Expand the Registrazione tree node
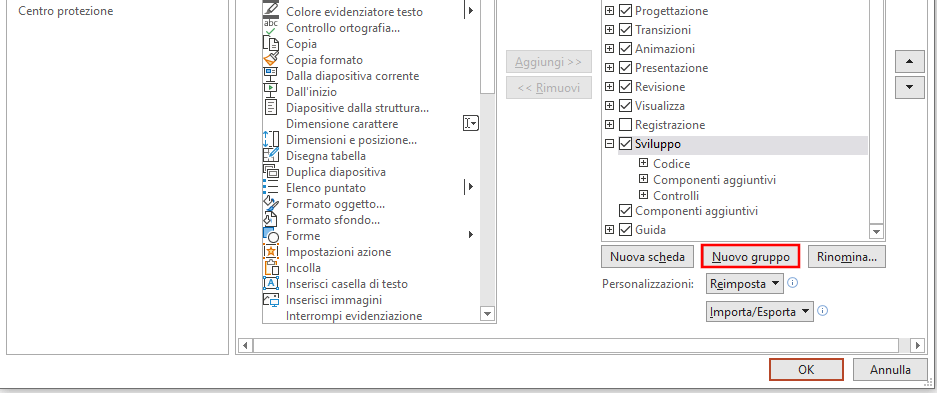The image size is (937, 393). [609, 125]
